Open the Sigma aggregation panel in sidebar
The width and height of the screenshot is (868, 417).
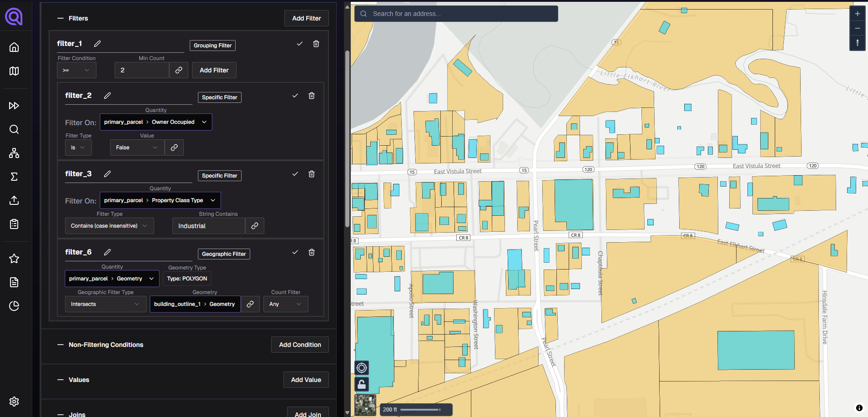click(14, 177)
